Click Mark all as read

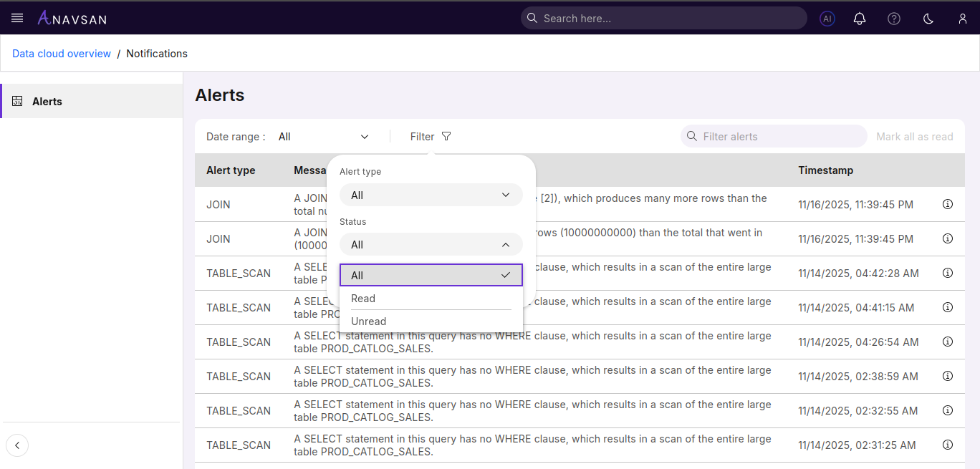tap(914, 137)
